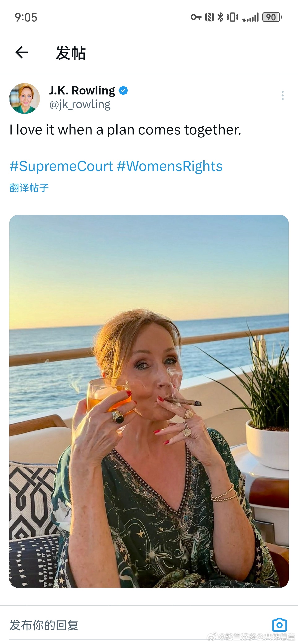Open the #SupremeCourt hashtag
This screenshot has width=298, height=644.
click(x=61, y=166)
